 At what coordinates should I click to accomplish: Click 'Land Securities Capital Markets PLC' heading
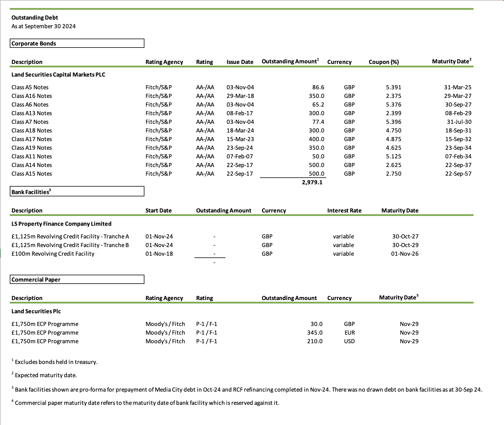point(58,75)
